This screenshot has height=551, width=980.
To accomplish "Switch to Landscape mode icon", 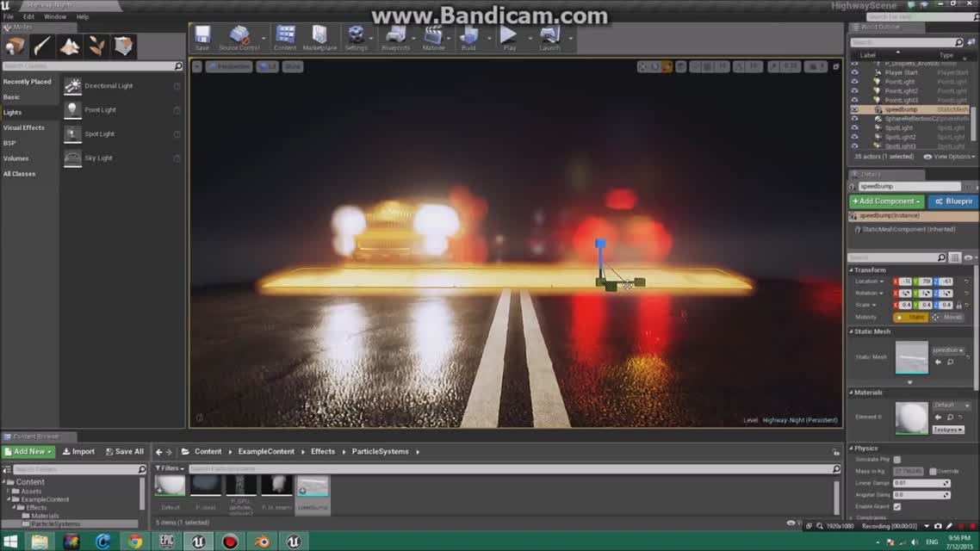I will coord(70,46).
